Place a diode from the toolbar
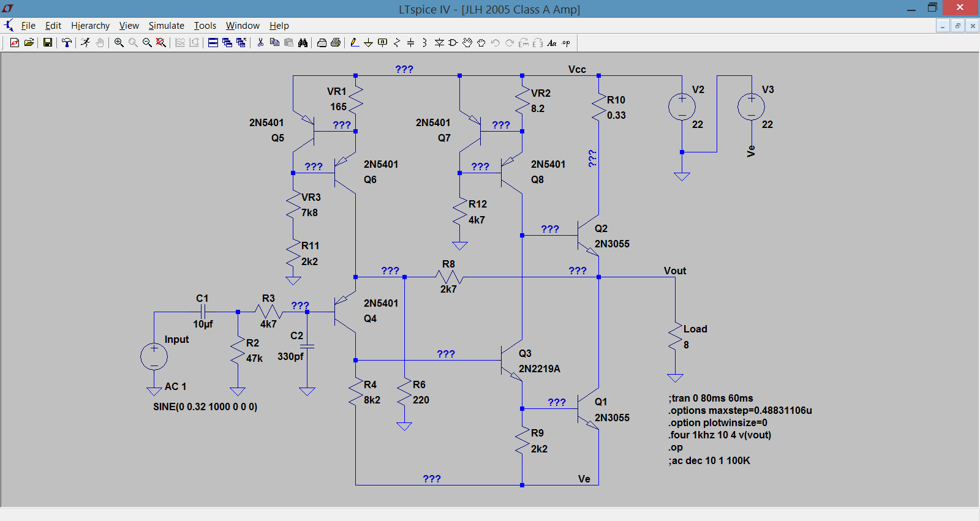The height and width of the screenshot is (521, 980). tap(439, 43)
